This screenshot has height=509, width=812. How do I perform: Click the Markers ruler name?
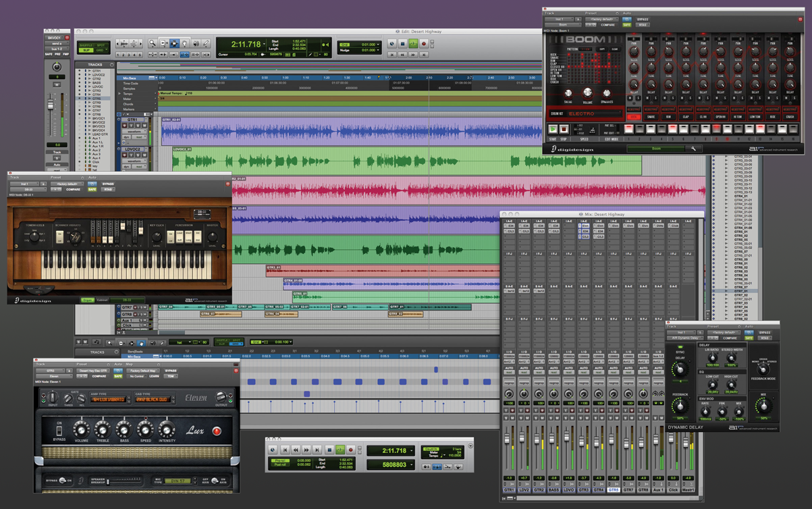click(x=129, y=109)
